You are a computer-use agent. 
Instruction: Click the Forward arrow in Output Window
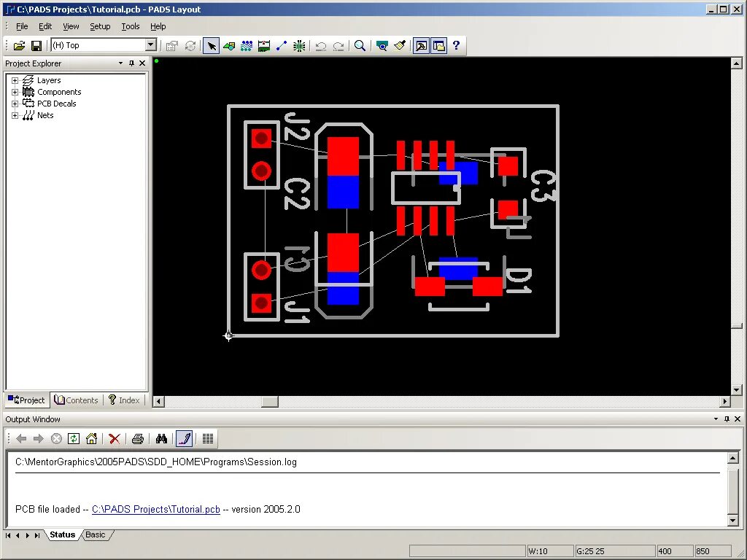pos(39,438)
